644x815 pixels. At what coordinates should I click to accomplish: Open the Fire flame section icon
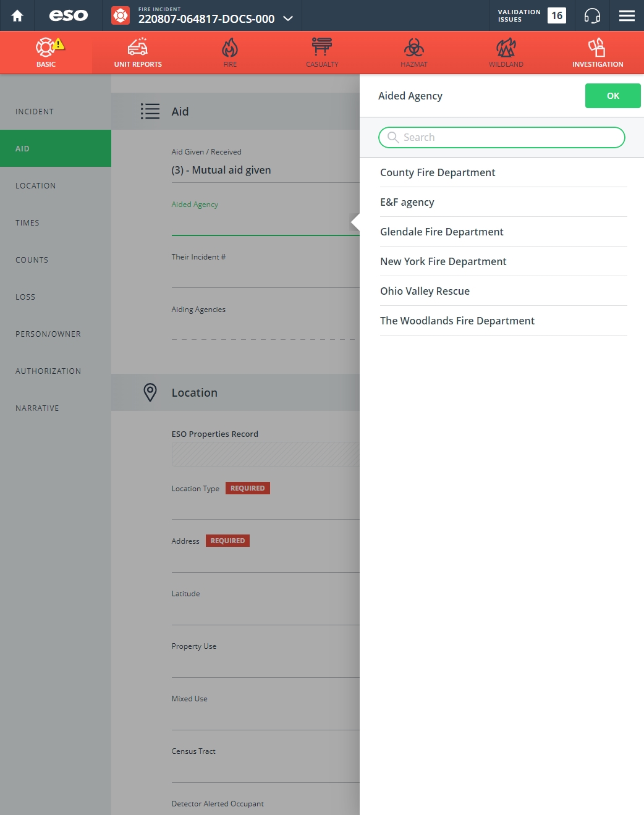pyautogui.click(x=230, y=47)
